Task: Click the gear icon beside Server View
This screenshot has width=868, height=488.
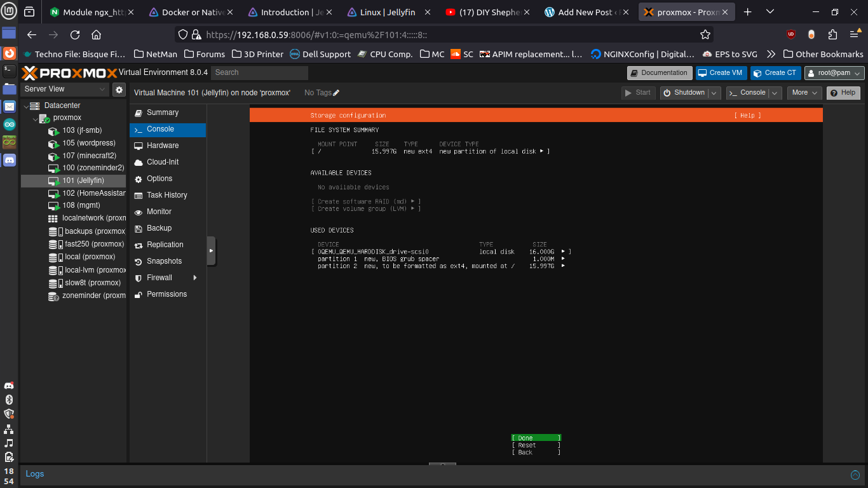Action: 119,90
